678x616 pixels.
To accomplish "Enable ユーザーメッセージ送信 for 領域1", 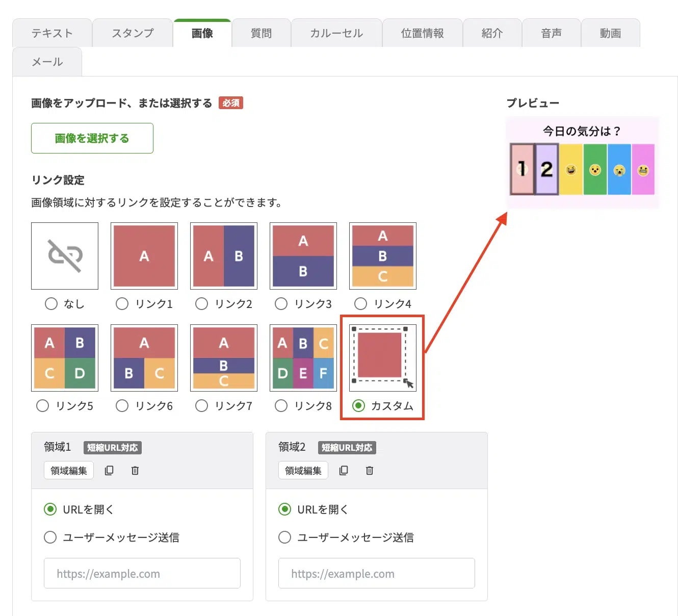I will click(x=50, y=537).
